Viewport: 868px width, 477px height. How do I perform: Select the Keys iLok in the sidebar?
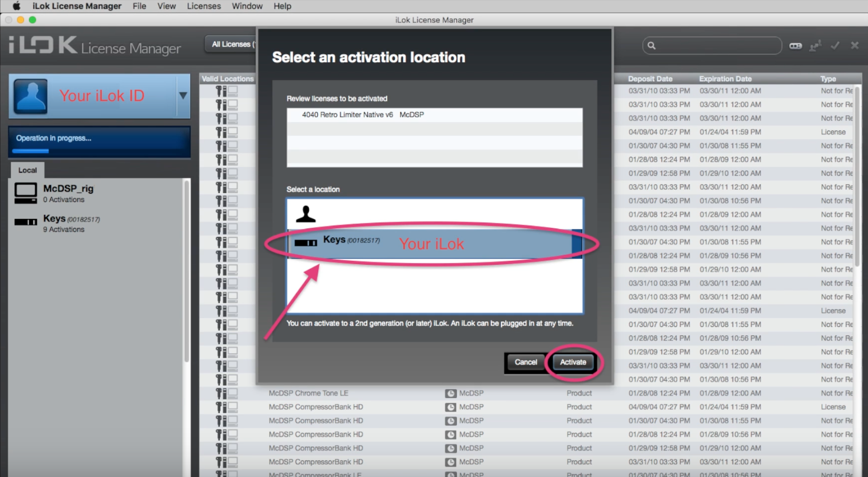tap(96, 223)
